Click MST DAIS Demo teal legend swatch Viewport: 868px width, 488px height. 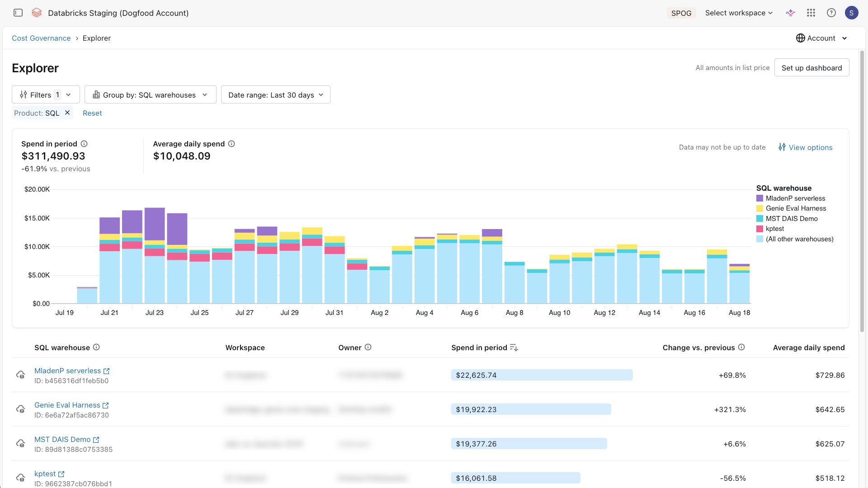760,219
